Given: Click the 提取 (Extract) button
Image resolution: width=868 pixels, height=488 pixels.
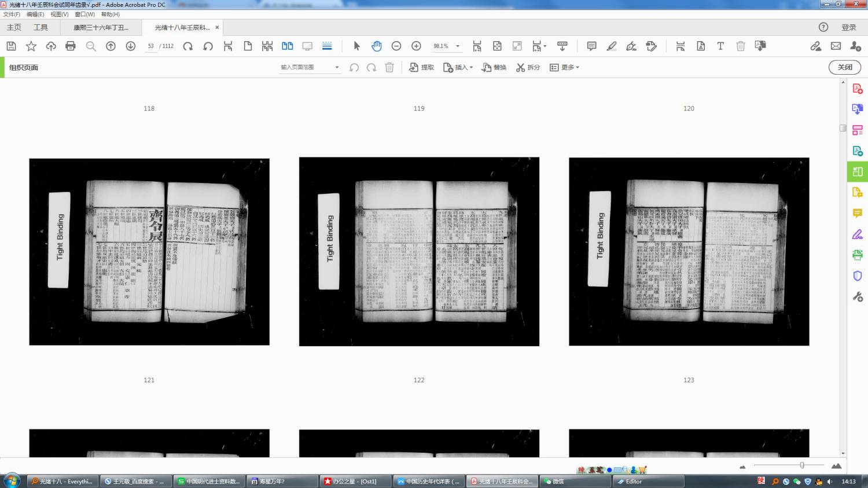Looking at the screenshot, I should pyautogui.click(x=421, y=68).
